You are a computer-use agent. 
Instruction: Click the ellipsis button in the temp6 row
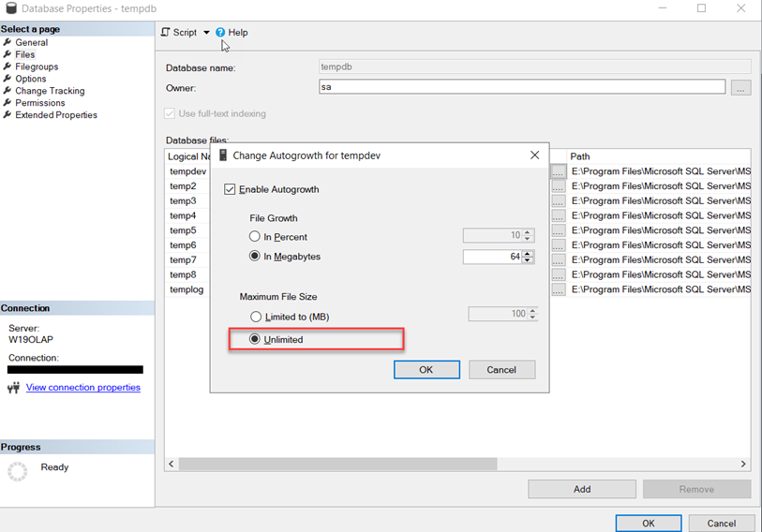(558, 245)
